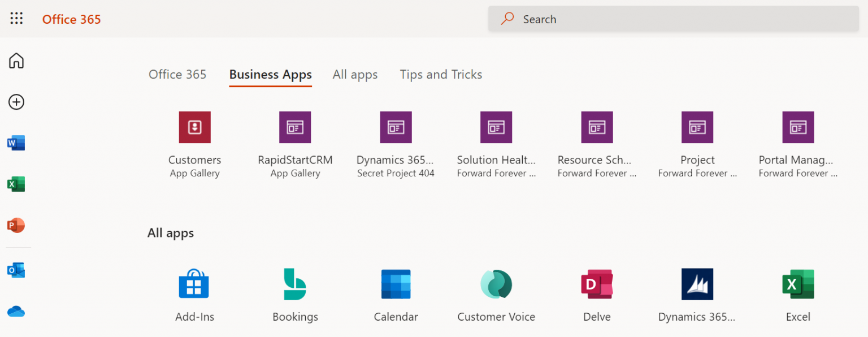Screen dimensions: 868x337
Task: Click the Customer Voice name label
Action: 496,317
